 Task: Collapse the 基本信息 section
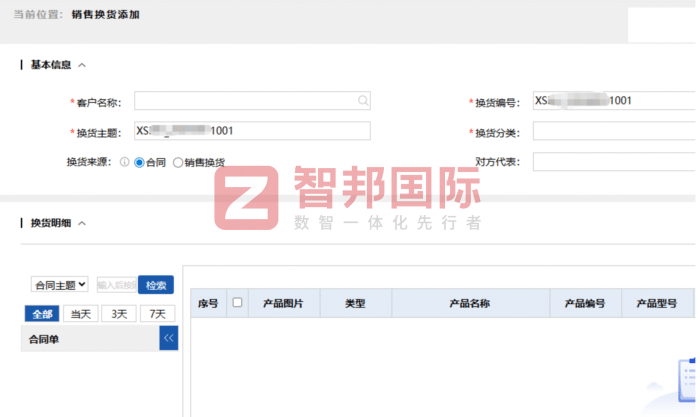coord(82,65)
